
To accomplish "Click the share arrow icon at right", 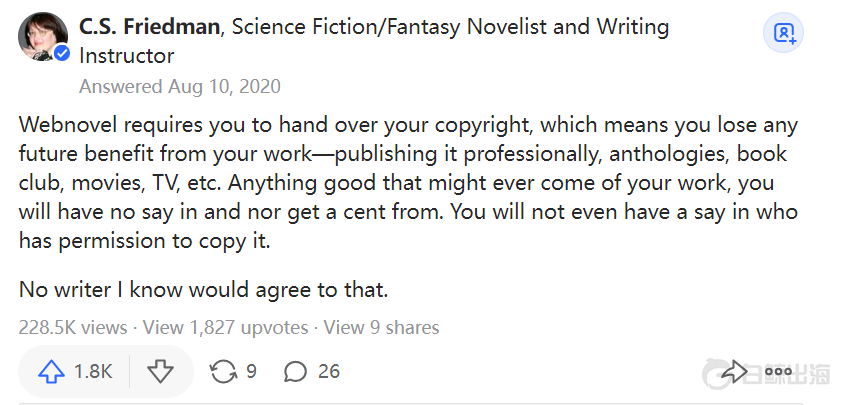I will click(735, 373).
